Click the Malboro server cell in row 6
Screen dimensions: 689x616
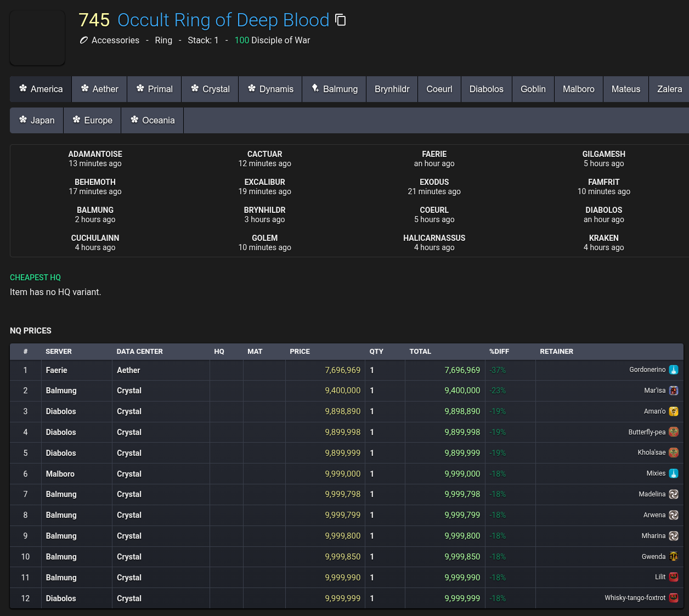pos(77,474)
